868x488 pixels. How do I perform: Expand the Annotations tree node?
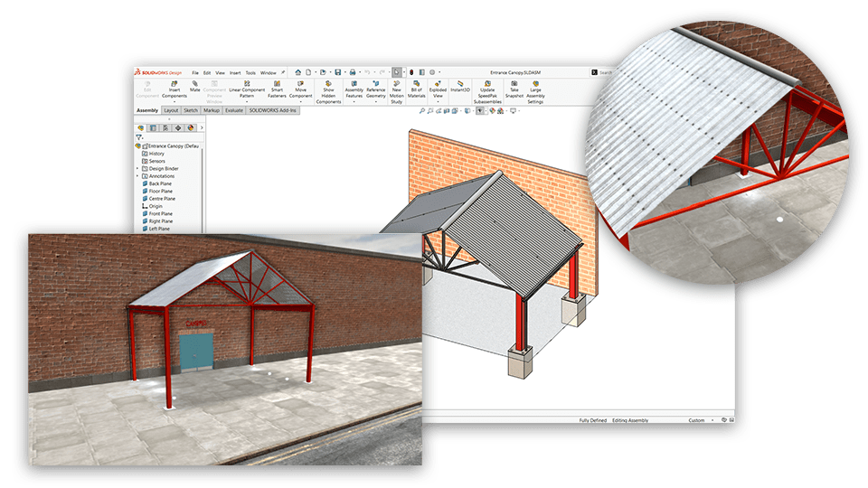137,176
